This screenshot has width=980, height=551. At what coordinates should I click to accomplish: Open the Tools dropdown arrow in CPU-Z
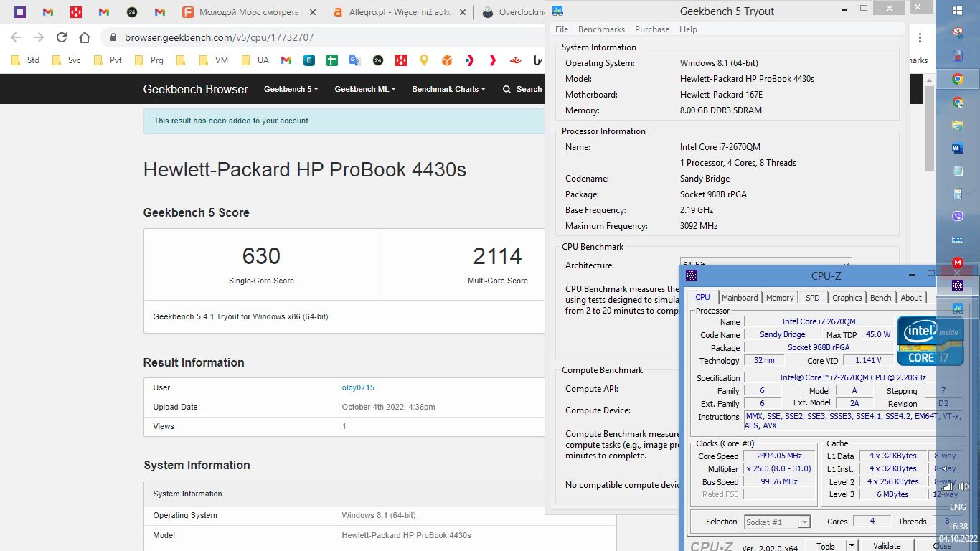pos(851,546)
